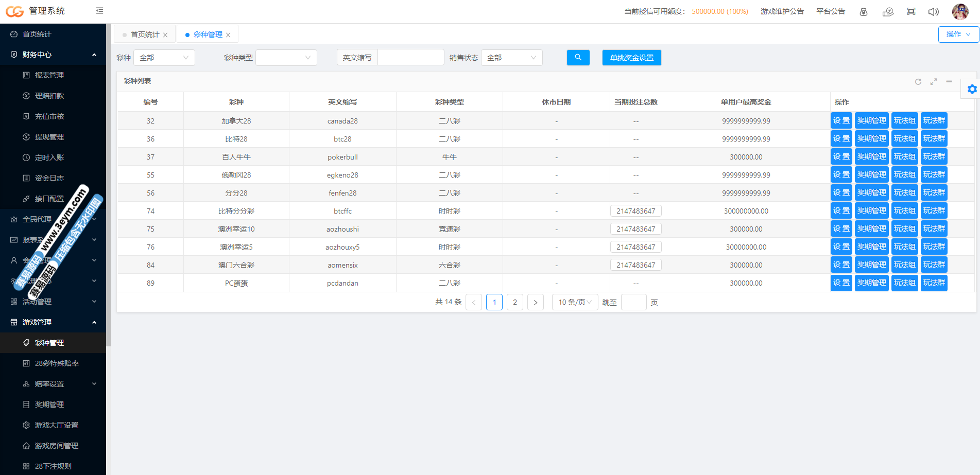Go to page 2 of the list
The image size is (980, 475).
pos(514,302)
